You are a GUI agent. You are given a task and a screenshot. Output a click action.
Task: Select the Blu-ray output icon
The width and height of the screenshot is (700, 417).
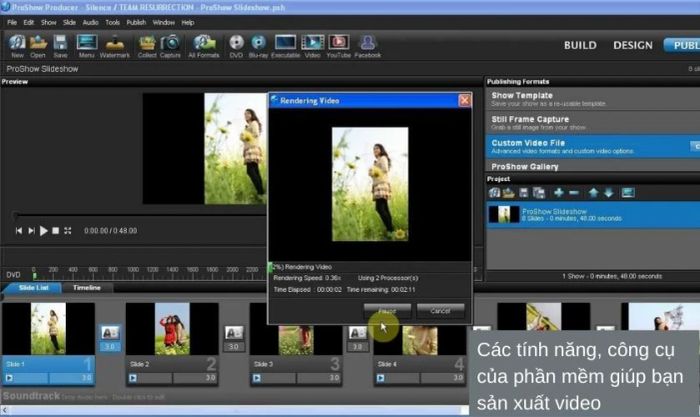(x=258, y=46)
